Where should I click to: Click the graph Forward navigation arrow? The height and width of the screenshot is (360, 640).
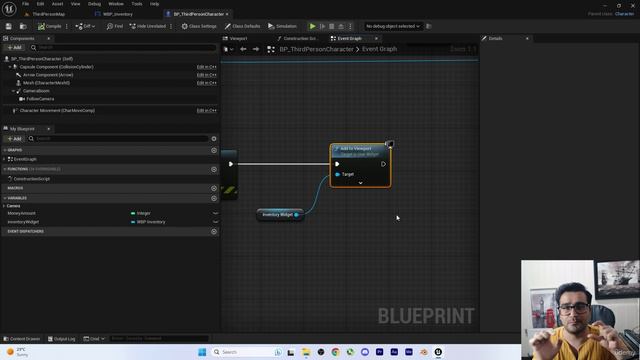(x=256, y=49)
